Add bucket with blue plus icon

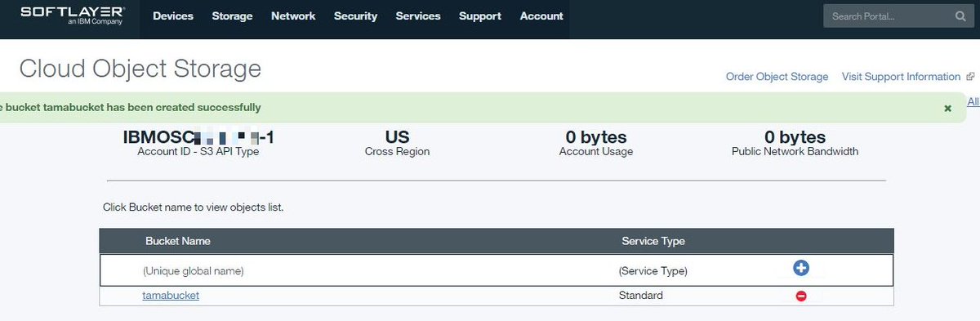click(800, 268)
